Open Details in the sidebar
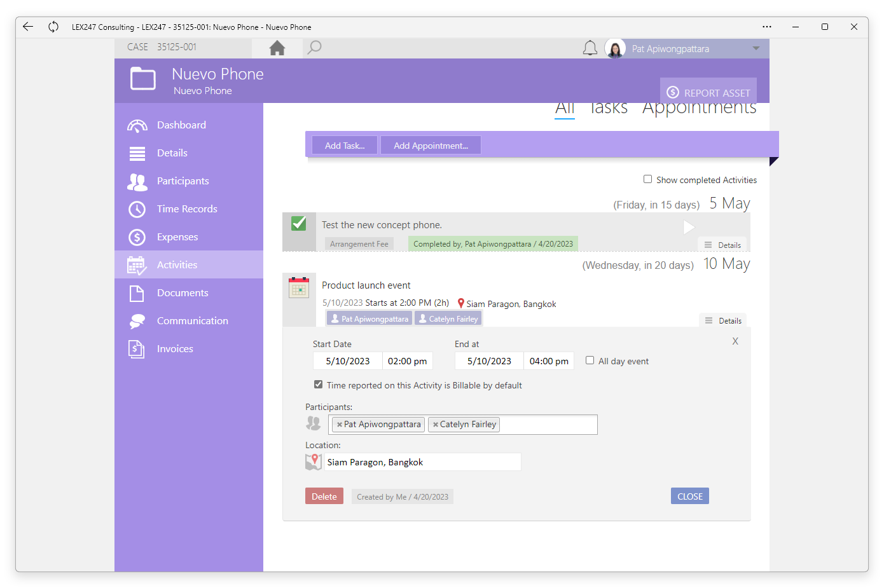Viewport: 884px width, 588px height. 189,153
